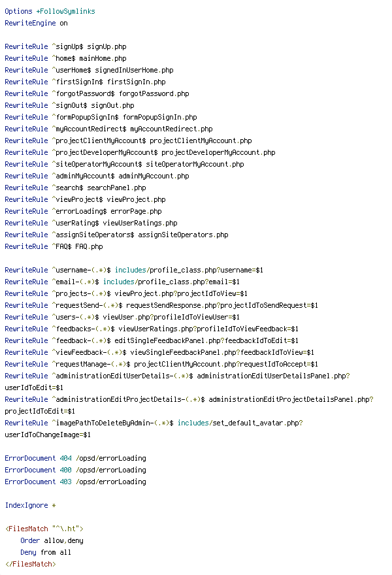Click 'requestSendResponse.php?projectIdToSendRequest=$1'
392x575 pixels.
(222, 304)
